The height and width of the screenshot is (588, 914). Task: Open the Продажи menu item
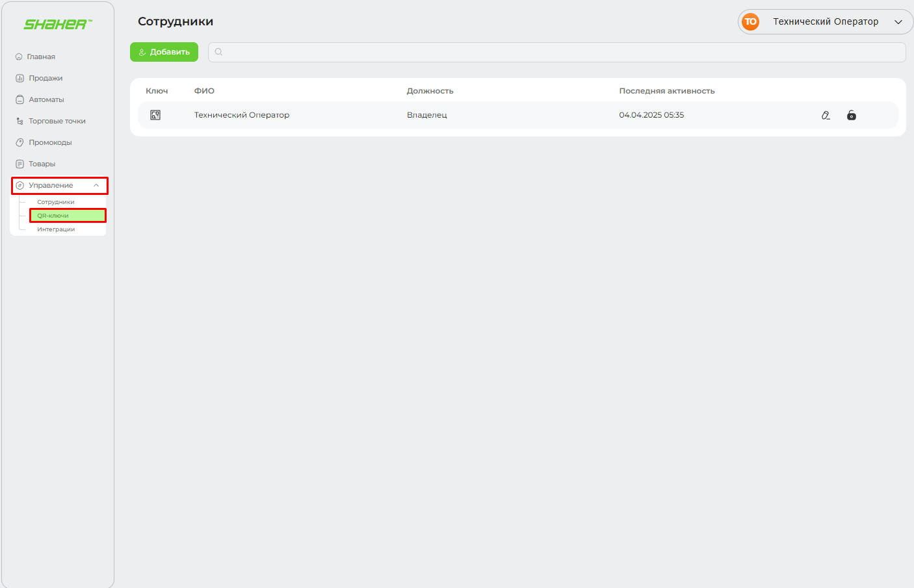click(46, 78)
